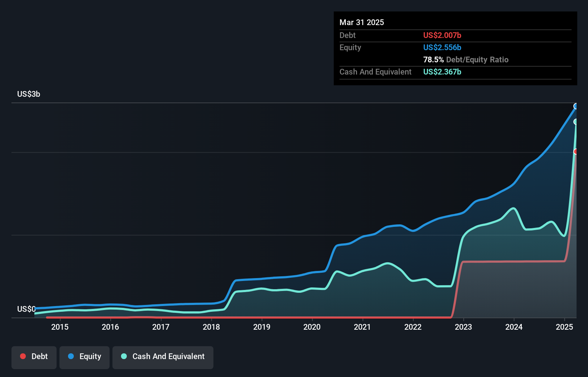
Task: Toggle the Equity legend button
Action: 85,357
